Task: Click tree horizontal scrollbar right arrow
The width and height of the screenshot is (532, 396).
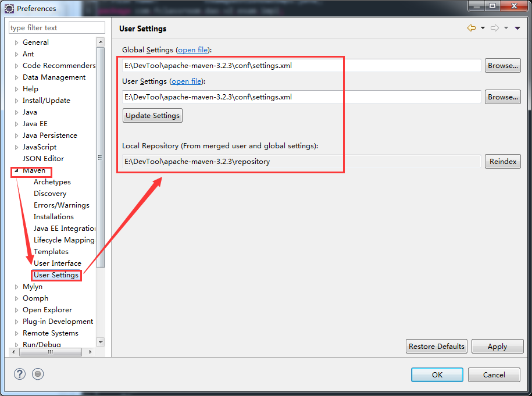Action: [90, 352]
